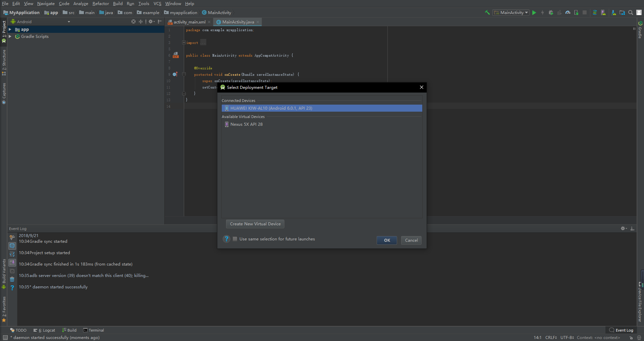Run the app with green play icon
Screen dimensions: 644x341
click(534, 12)
